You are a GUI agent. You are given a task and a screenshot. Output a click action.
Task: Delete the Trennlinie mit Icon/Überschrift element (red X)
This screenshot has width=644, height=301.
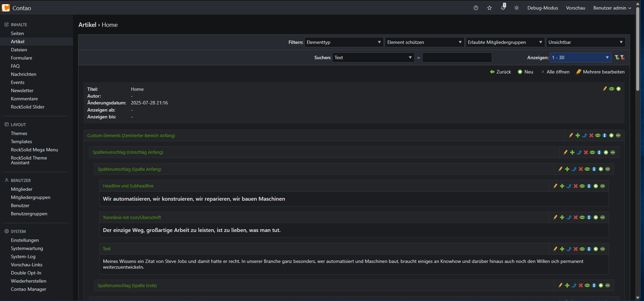pyautogui.click(x=576, y=217)
